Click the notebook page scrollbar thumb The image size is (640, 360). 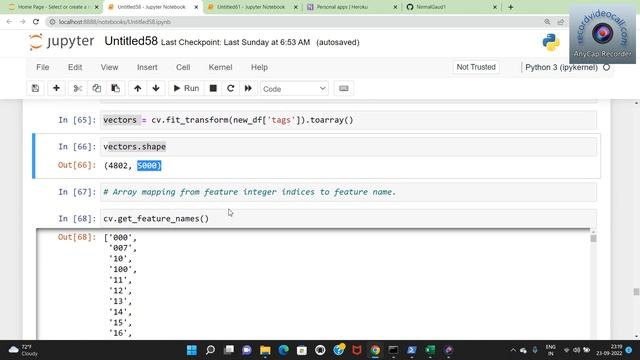coord(636,292)
